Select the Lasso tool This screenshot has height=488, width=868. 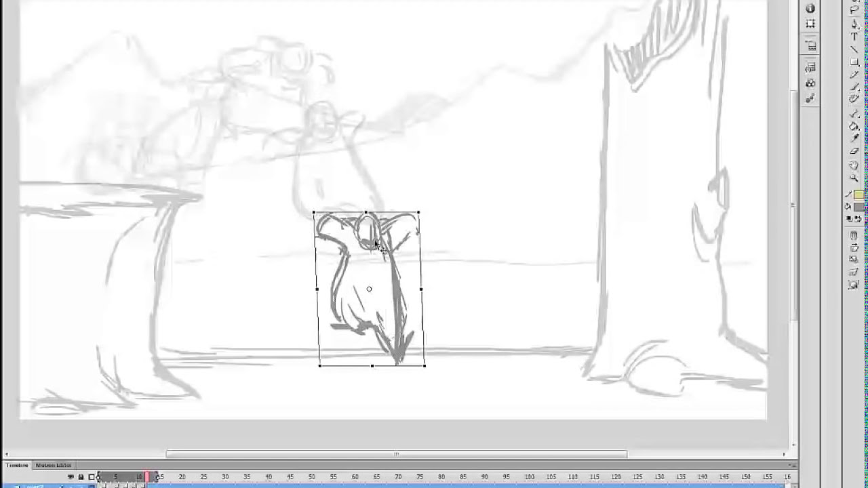click(854, 9)
